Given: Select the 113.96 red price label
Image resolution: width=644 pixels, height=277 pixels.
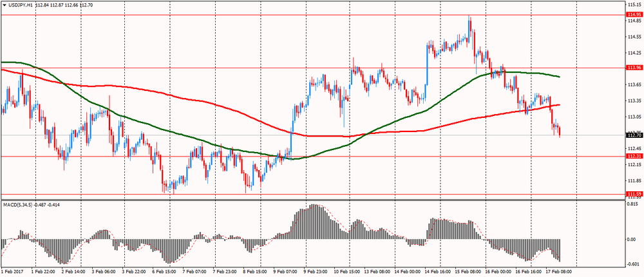Looking at the screenshot, I should click(634, 68).
